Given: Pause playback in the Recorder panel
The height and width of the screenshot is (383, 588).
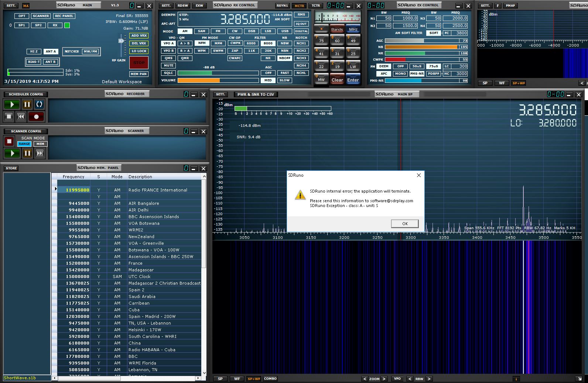Looking at the screenshot, I should pyautogui.click(x=27, y=105).
